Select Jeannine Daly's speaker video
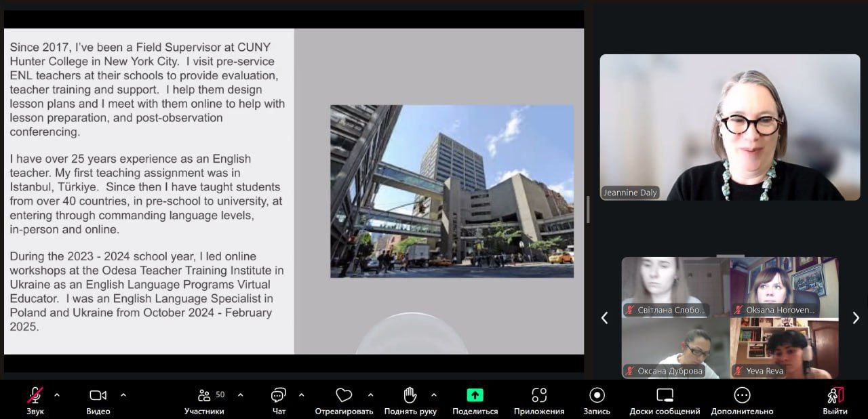The width and height of the screenshot is (868, 419). (x=730, y=127)
